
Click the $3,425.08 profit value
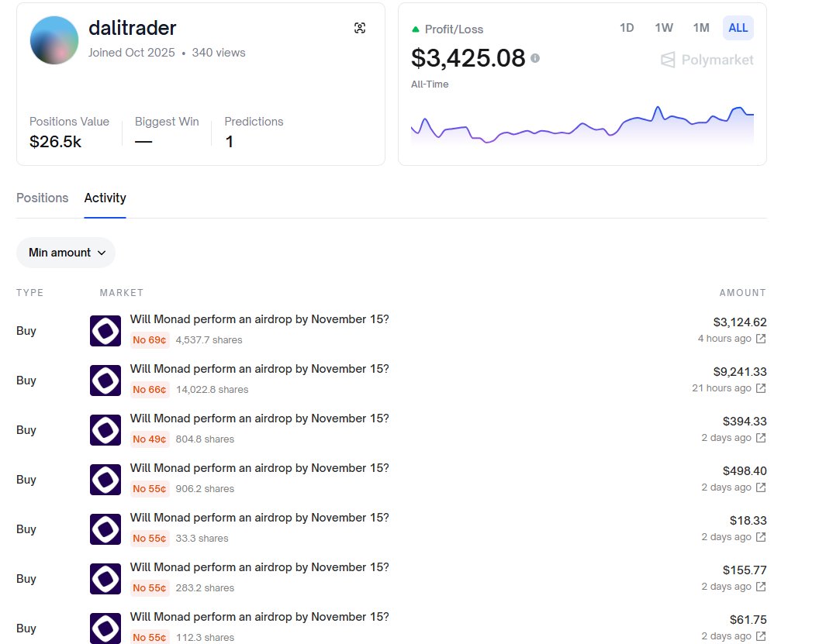(468, 58)
